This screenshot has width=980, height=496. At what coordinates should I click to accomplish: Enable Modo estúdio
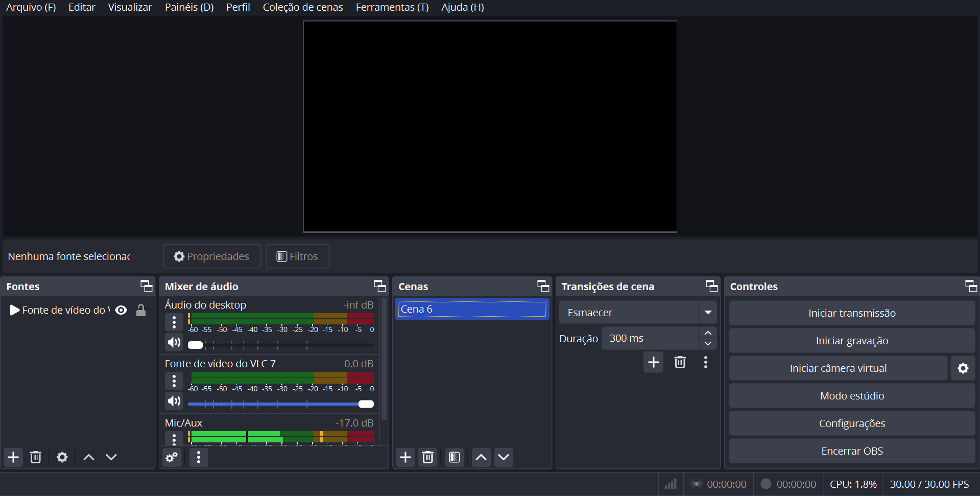[x=852, y=396]
